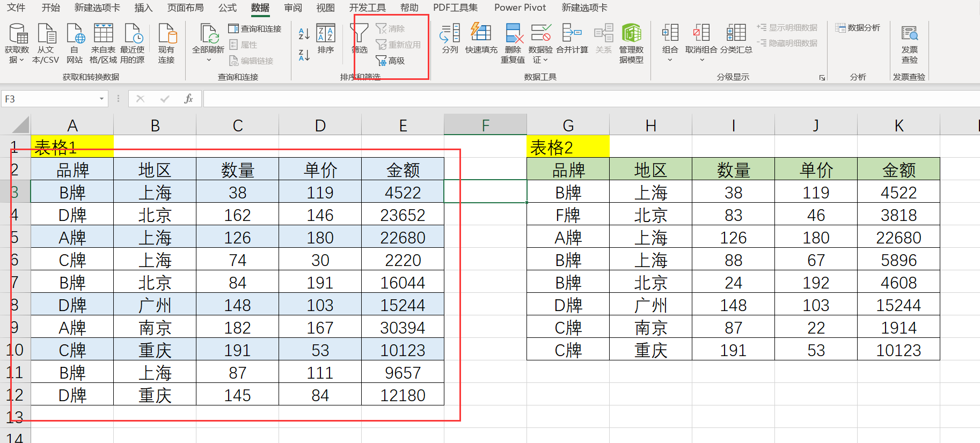Sort descending with Z-A icon

coord(304,55)
